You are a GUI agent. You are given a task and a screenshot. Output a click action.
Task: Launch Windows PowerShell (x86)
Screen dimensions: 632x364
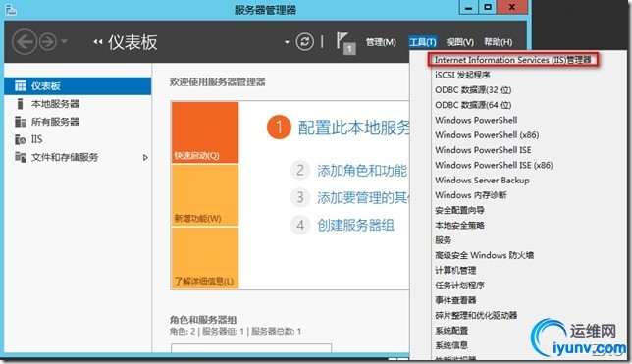point(487,134)
